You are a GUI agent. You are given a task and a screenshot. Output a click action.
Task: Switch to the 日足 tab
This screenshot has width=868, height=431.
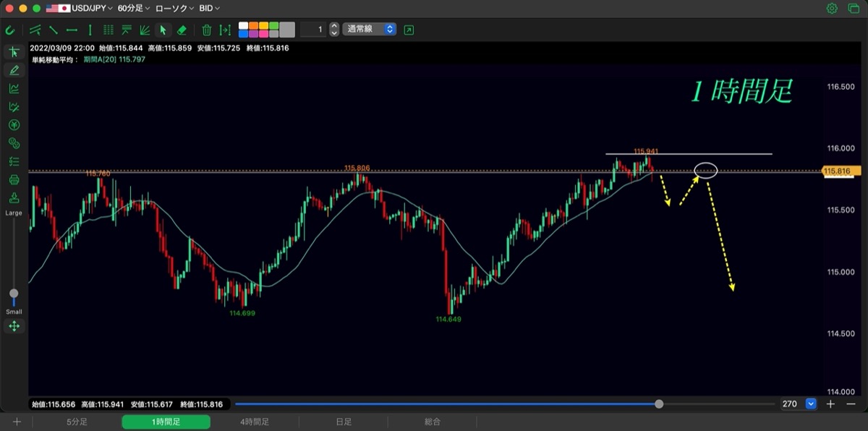click(x=344, y=422)
